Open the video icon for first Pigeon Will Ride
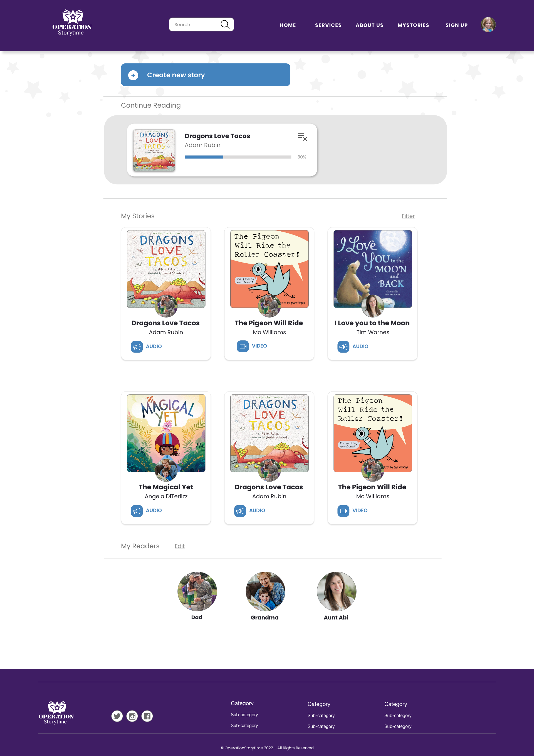534x756 pixels. (x=243, y=346)
